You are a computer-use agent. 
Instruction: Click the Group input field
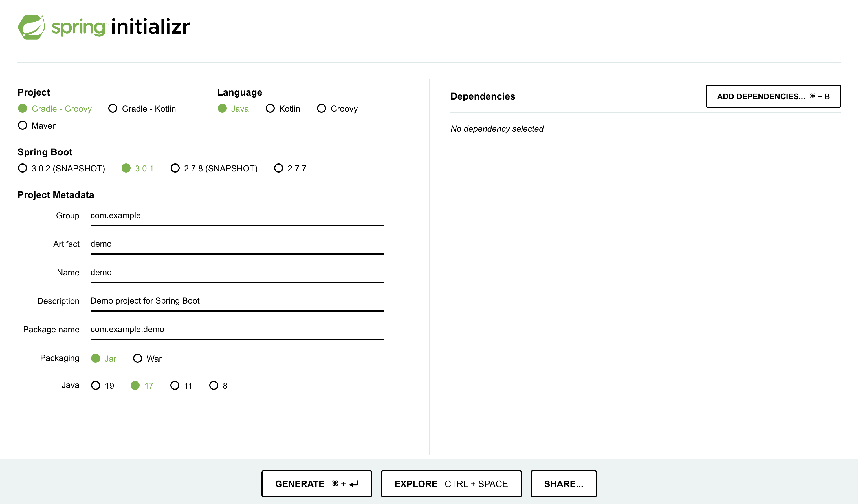tap(237, 216)
